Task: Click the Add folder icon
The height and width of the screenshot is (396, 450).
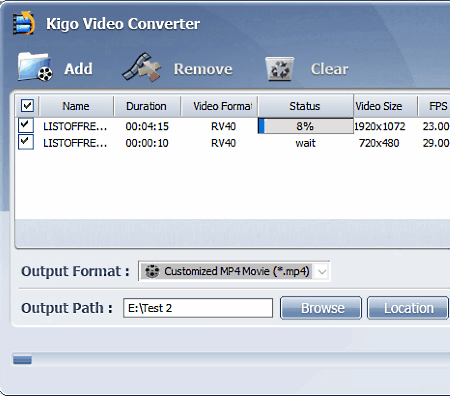Action: click(x=35, y=67)
